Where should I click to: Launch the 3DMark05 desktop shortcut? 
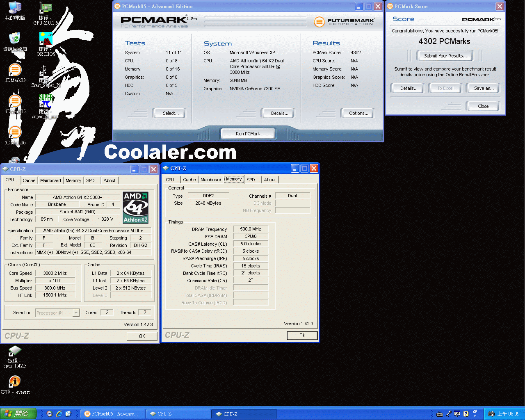point(15,104)
